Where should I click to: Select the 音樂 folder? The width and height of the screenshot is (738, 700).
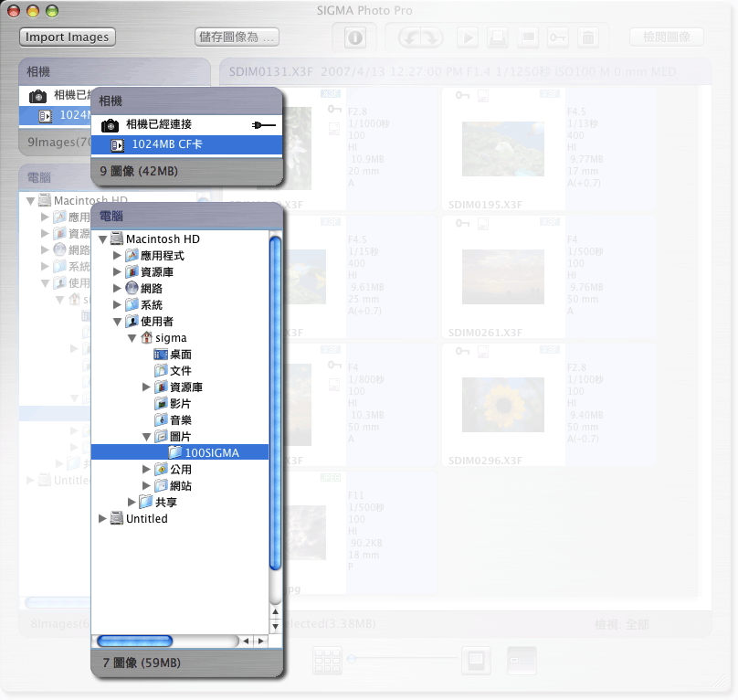181,420
